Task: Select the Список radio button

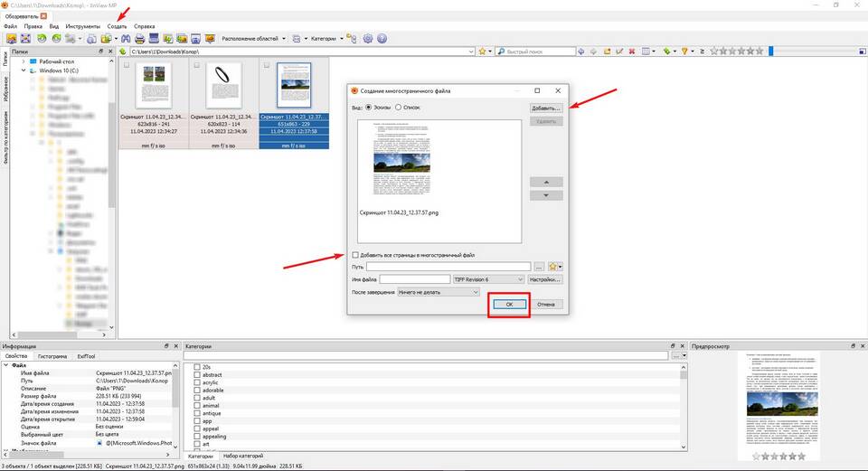Action: pos(398,108)
